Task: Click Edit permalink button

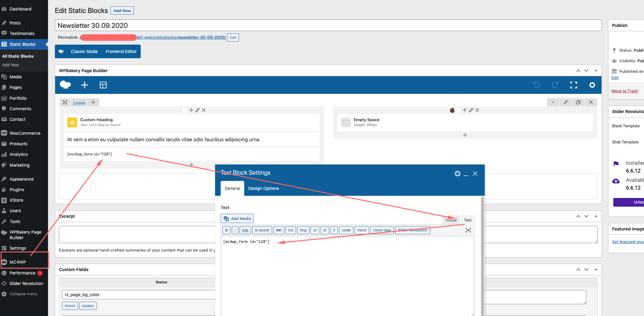Action: click(233, 37)
